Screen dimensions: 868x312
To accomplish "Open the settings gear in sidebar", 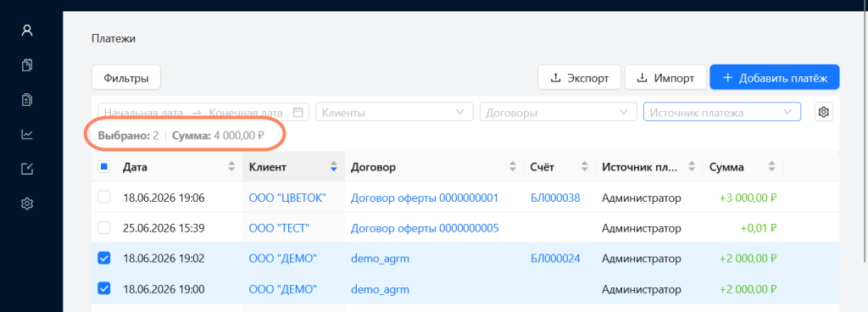I will click(27, 203).
